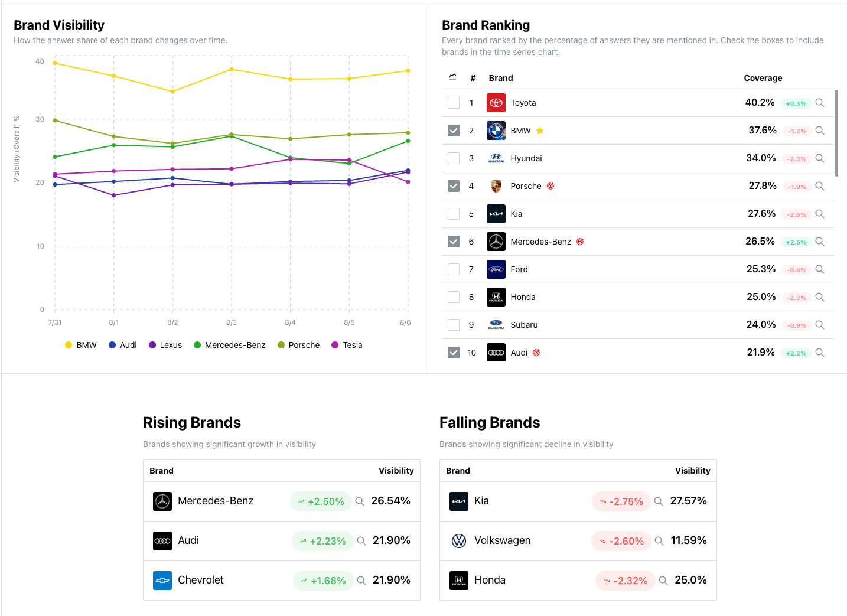Check the Toyota checkbox in Brand Ranking
The height and width of the screenshot is (616, 847).
(454, 103)
